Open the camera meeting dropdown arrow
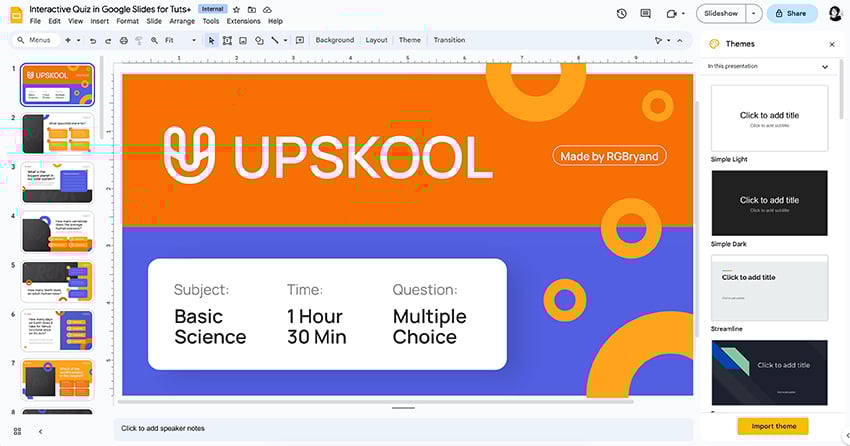850x446 pixels. click(683, 14)
